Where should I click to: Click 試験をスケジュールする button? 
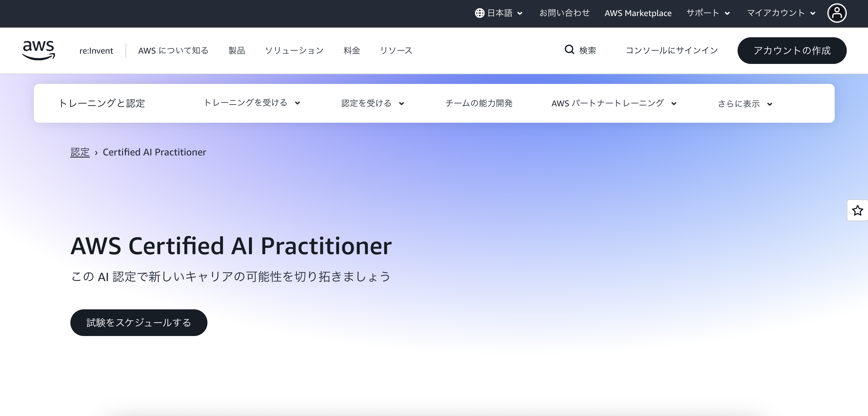(139, 322)
